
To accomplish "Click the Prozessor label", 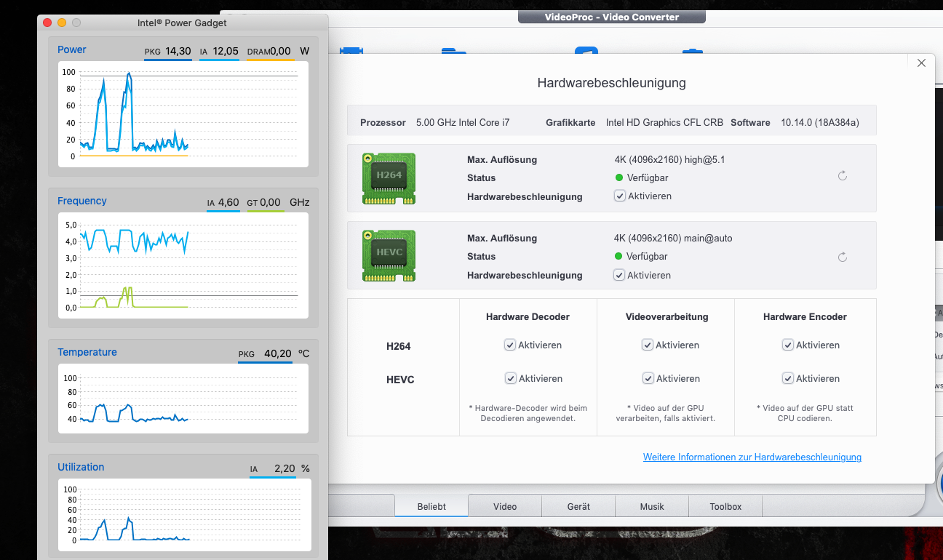I will [x=383, y=122].
